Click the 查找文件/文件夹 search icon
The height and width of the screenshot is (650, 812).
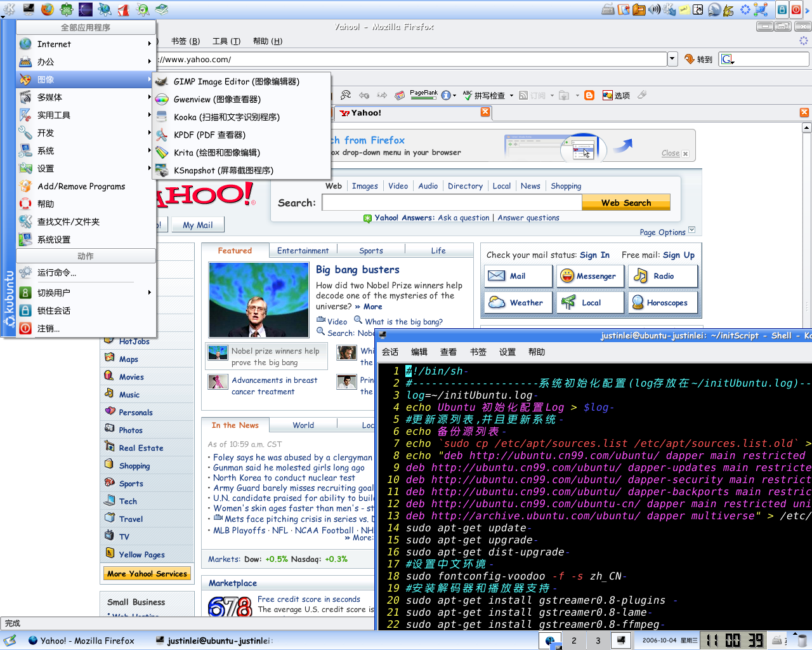pos(25,222)
